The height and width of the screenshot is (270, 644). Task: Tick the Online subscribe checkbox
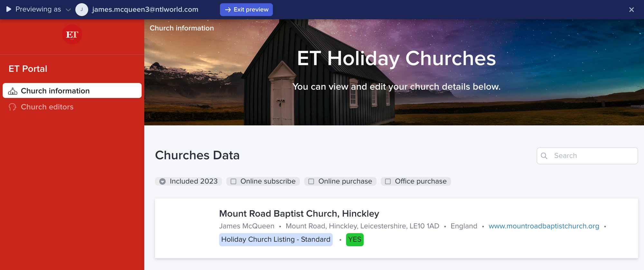tap(233, 182)
